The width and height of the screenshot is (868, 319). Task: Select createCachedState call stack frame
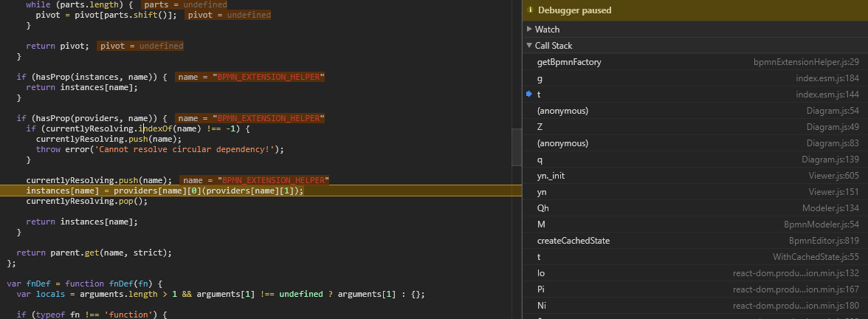pyautogui.click(x=695, y=241)
